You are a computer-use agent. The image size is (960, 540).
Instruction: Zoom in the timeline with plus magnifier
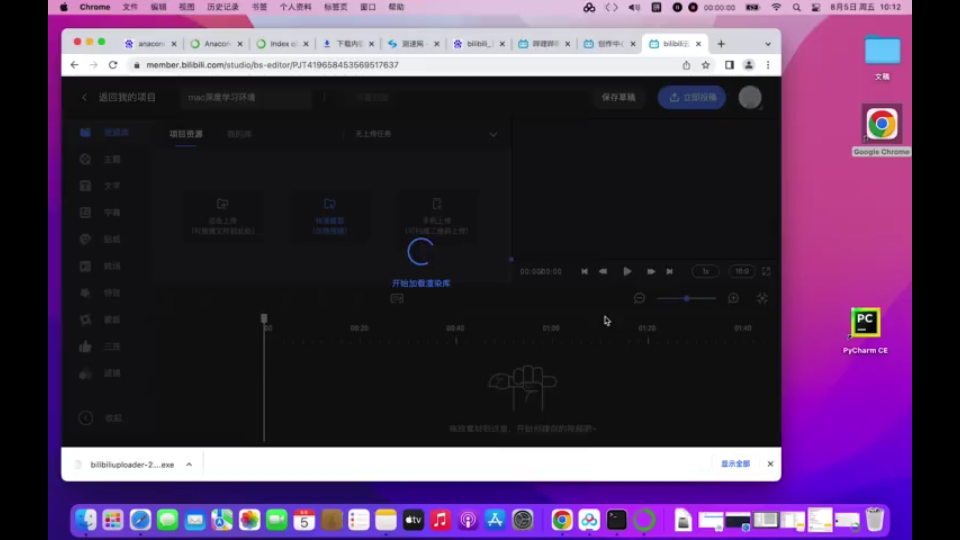click(733, 298)
